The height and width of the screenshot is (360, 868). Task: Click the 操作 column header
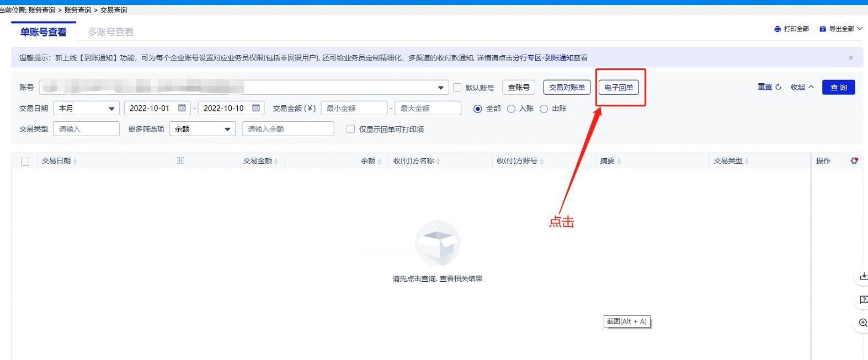(x=823, y=161)
